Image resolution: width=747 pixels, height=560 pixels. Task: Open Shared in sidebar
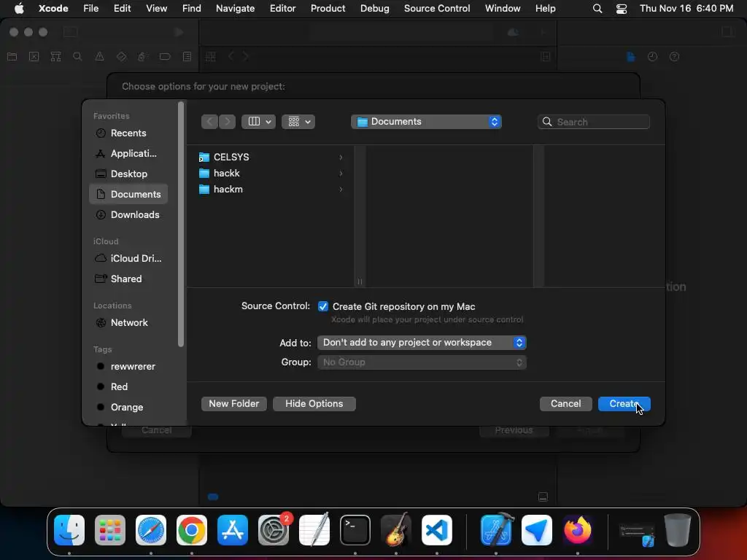click(x=128, y=279)
